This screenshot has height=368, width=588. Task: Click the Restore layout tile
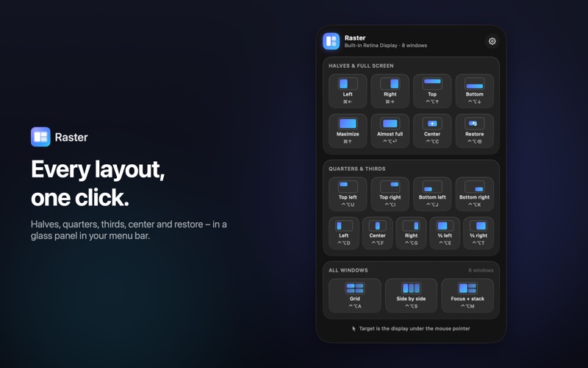(x=474, y=131)
